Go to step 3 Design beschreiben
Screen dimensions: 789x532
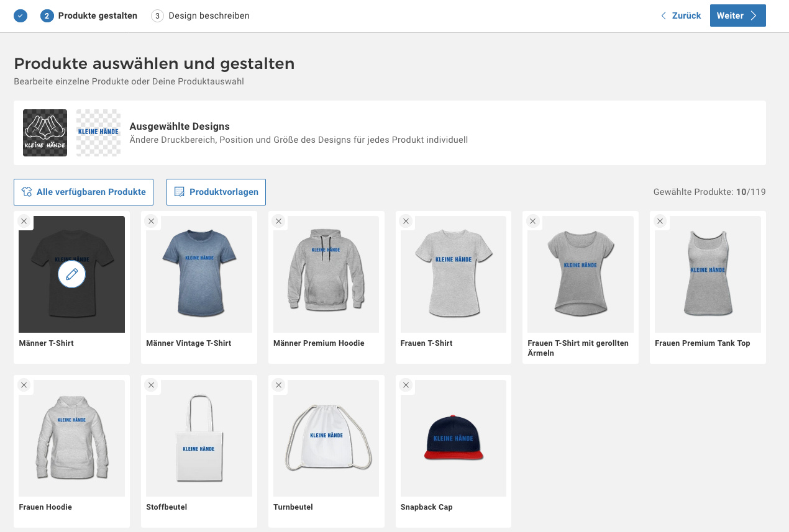click(x=200, y=16)
